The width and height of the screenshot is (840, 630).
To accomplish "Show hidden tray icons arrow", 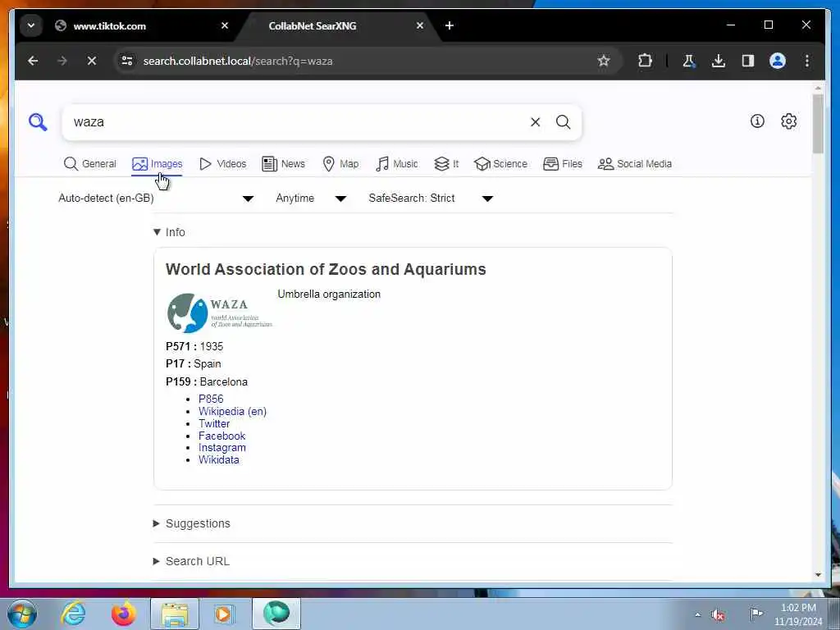I will pyautogui.click(x=697, y=614).
